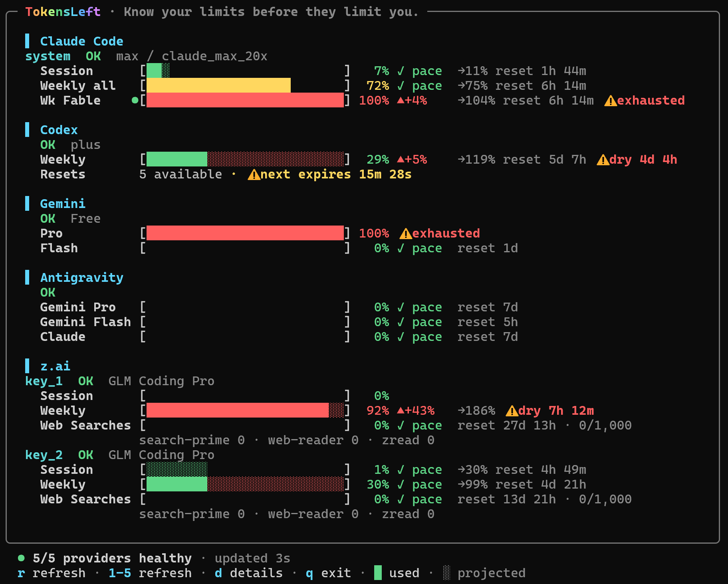
Task: Click the warning triangle beside Codex dry 4d 4h
Action: point(603,160)
